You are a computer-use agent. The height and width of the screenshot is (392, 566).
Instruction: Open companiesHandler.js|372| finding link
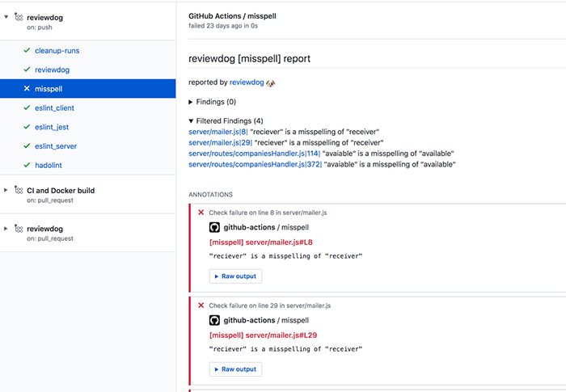[x=256, y=164]
